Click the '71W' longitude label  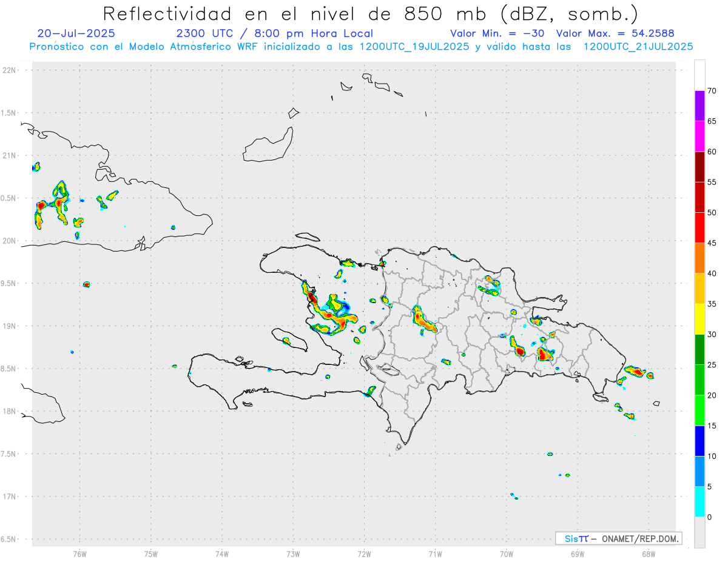(435, 554)
